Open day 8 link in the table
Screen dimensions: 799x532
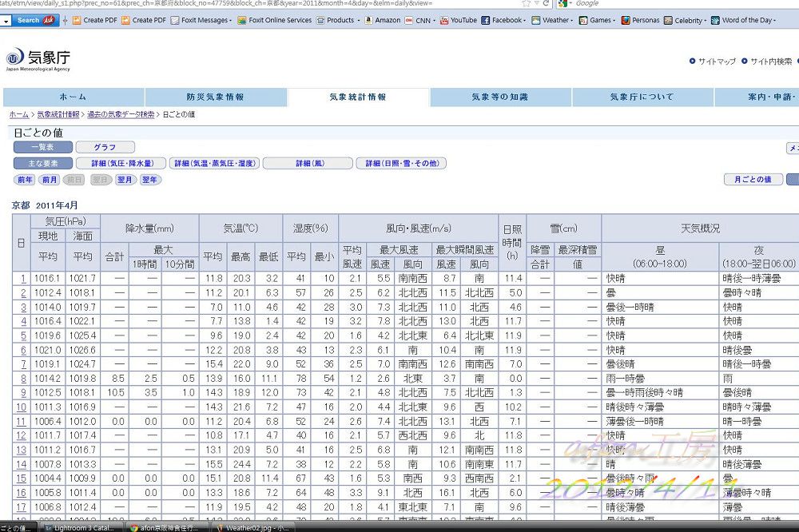click(23, 379)
